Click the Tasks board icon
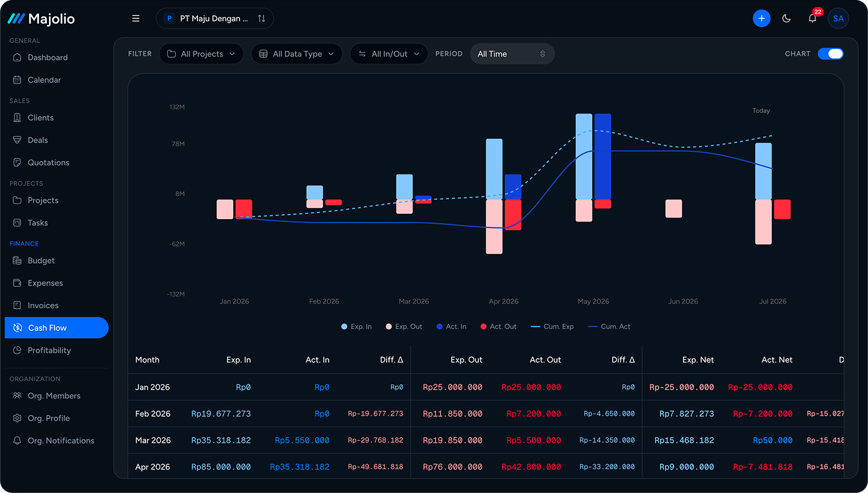The width and height of the screenshot is (868, 493). (x=17, y=223)
